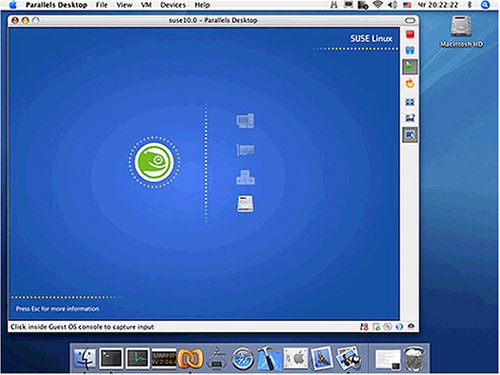Click the network adapter status icon
Viewport: 500px width, 375px height.
point(364,327)
